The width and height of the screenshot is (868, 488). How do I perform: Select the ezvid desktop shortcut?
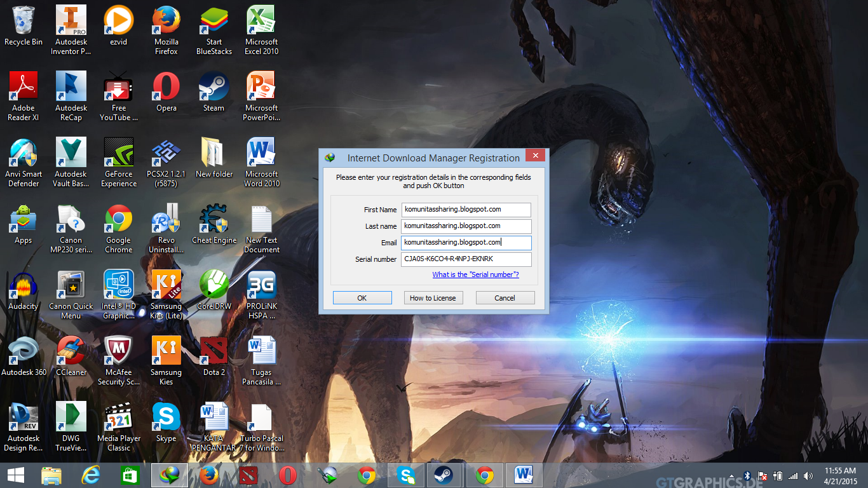coord(119,26)
